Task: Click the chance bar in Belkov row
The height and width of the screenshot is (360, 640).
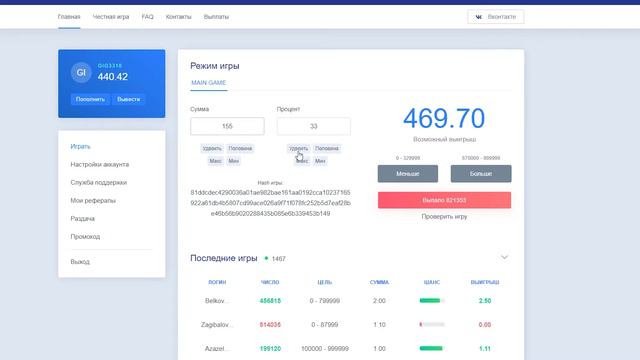Action: (432, 301)
